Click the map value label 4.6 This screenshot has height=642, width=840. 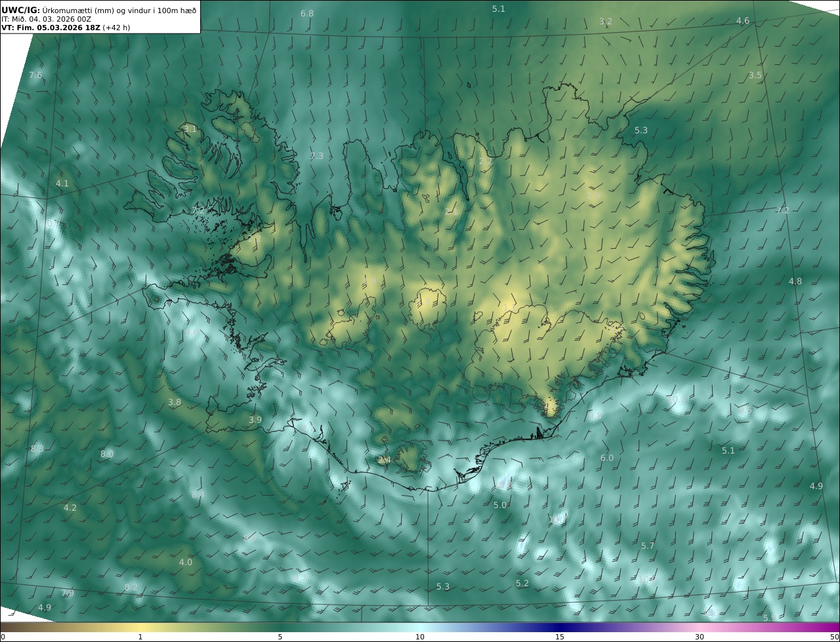coord(743,21)
